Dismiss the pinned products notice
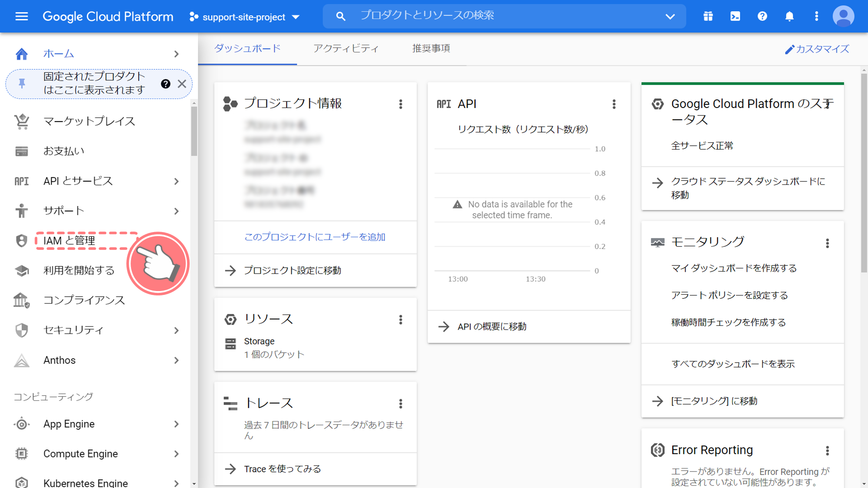The width and height of the screenshot is (868, 488). (182, 84)
